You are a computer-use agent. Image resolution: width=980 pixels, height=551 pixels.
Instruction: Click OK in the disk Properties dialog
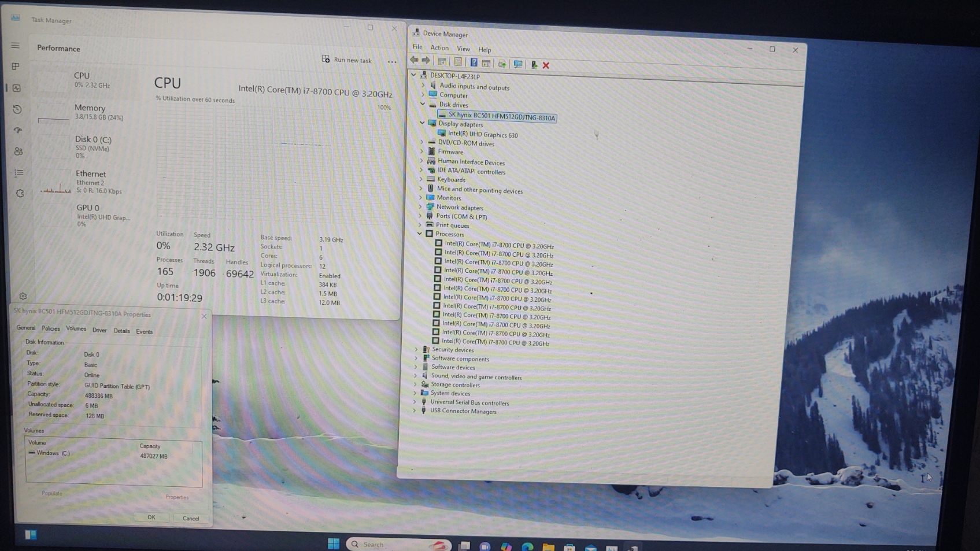[151, 517]
